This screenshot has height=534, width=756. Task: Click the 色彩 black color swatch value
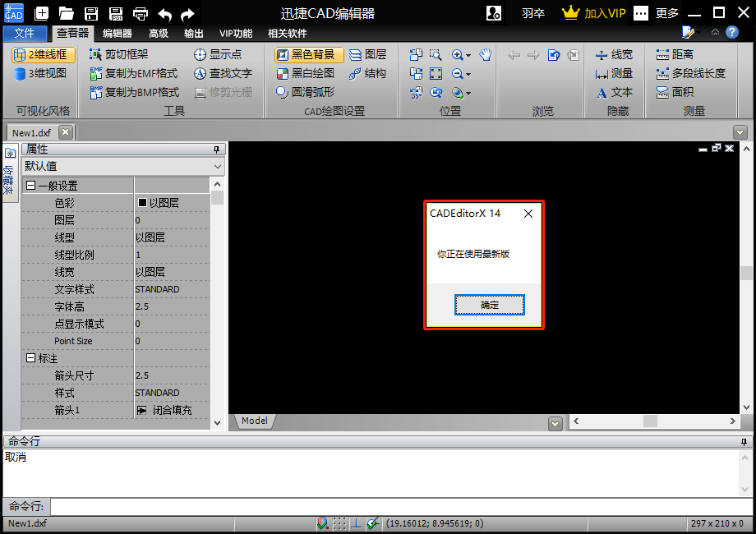point(142,202)
